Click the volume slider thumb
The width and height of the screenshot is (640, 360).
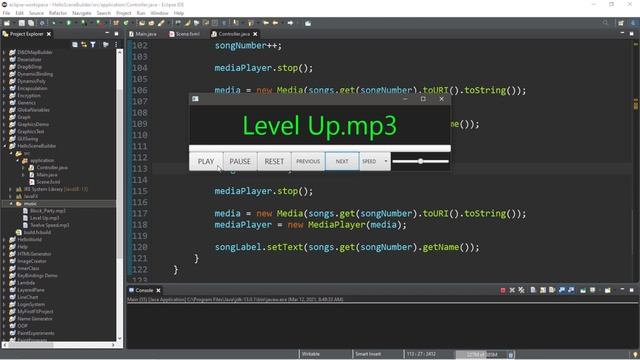click(x=420, y=161)
